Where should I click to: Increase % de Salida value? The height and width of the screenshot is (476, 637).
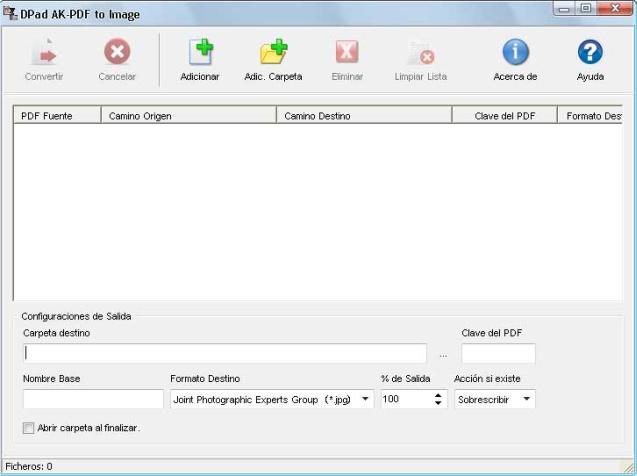(x=438, y=395)
